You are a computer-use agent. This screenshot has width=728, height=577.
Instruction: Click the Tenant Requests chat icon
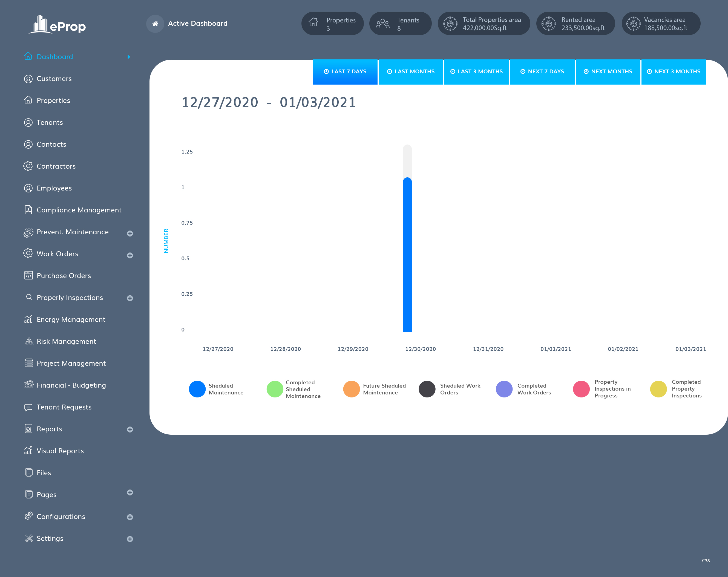(x=28, y=407)
